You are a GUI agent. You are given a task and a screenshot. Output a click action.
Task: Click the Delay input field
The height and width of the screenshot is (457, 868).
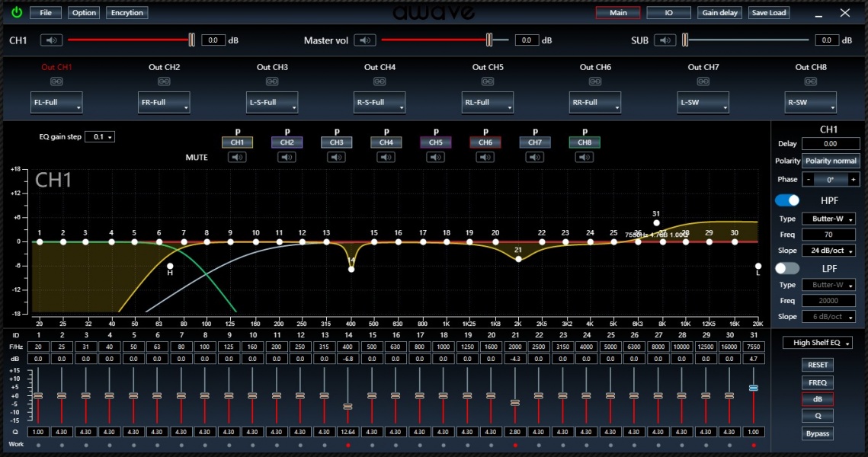coord(830,144)
